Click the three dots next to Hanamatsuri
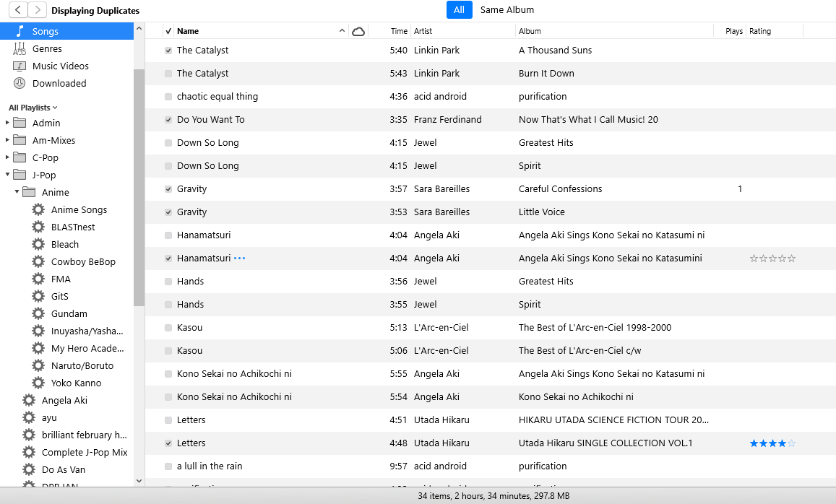This screenshot has width=836, height=504. pyautogui.click(x=240, y=258)
